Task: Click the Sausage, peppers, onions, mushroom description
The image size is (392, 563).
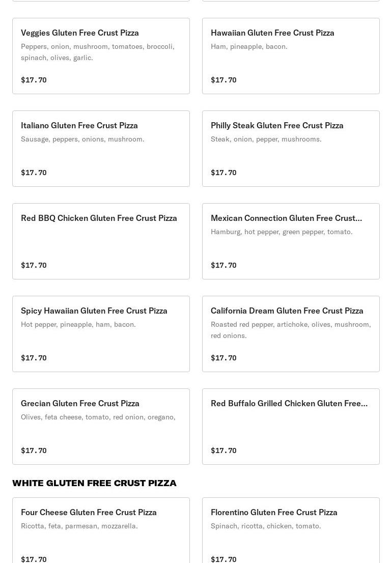Action: (x=82, y=139)
